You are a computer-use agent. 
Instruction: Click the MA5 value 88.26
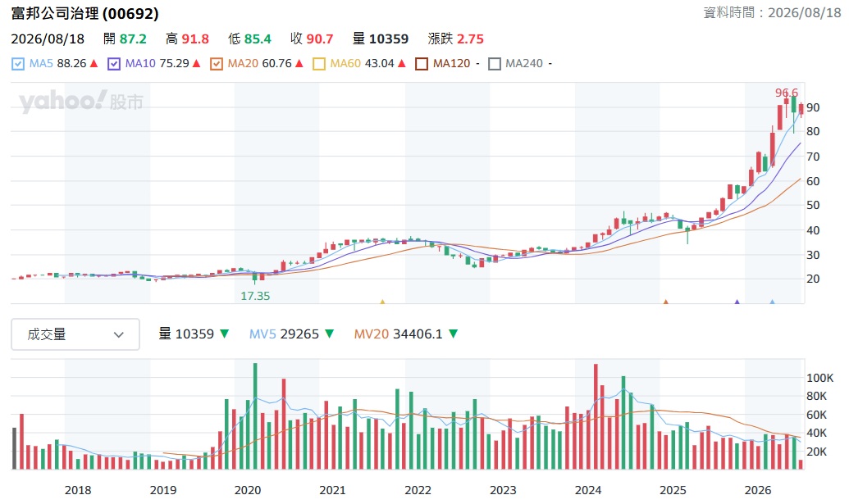click(x=71, y=64)
